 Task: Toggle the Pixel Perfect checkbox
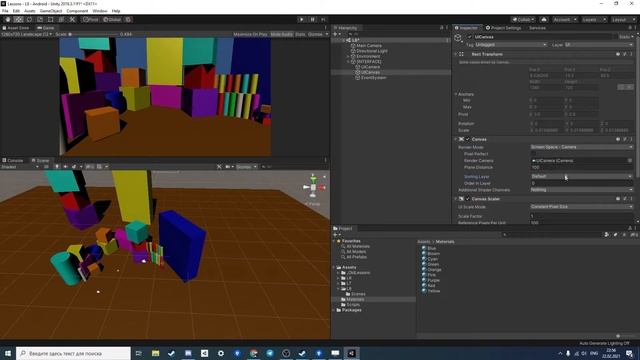533,154
